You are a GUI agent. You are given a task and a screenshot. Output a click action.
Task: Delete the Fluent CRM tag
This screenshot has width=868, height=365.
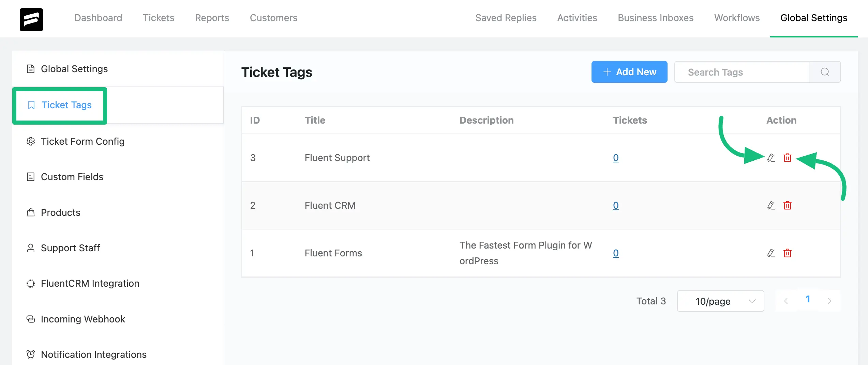click(787, 205)
